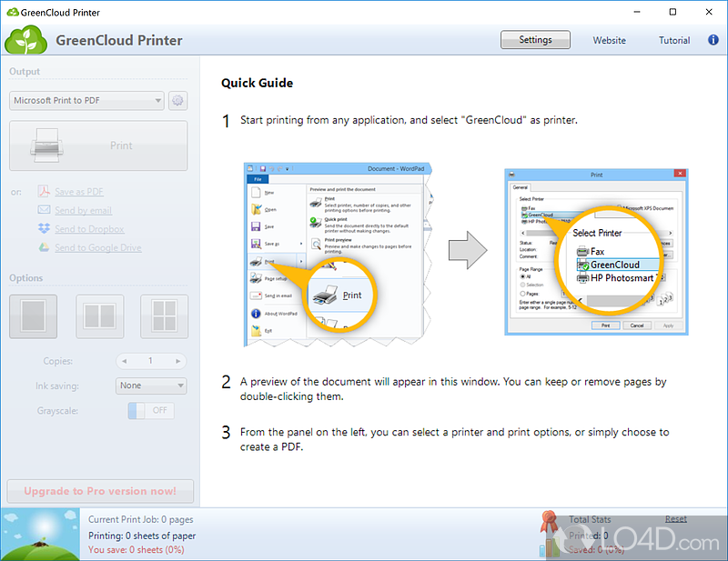Click the blue info icon
Screen dimensions: 728x561
pos(713,40)
